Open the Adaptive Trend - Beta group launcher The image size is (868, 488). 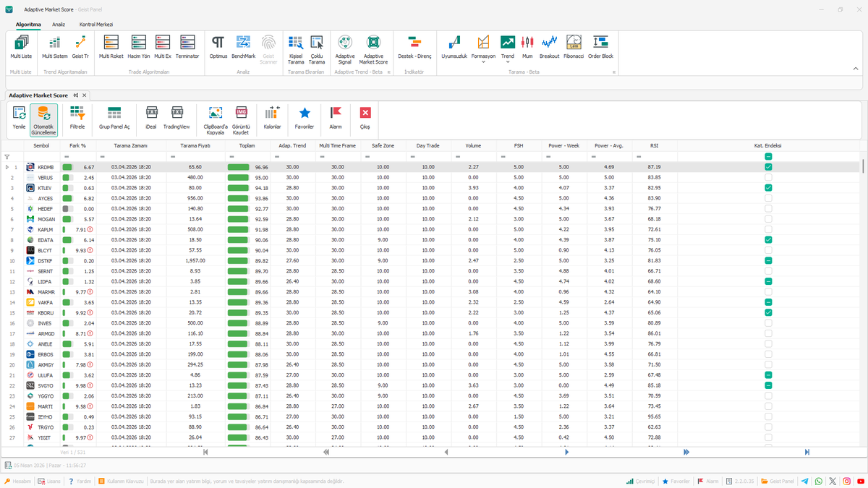(x=389, y=72)
